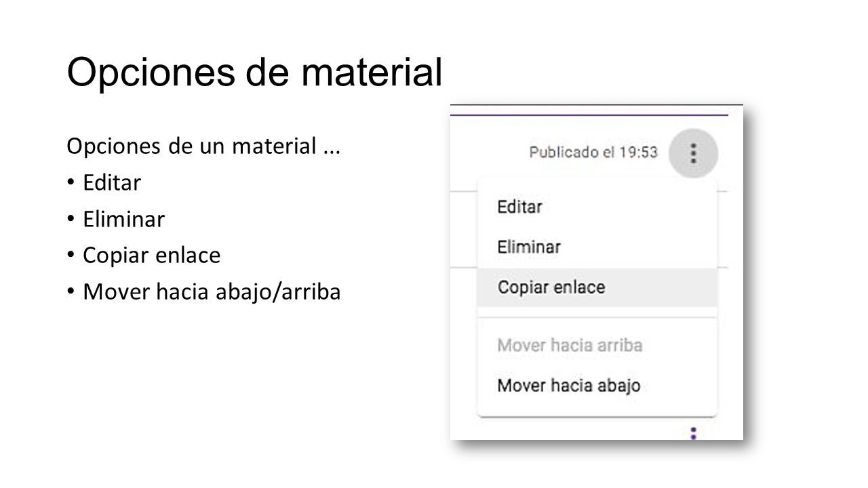This screenshot has height=488, width=868.
Task: Click the Copiar enlace bullet in the slide text
Action: click(151, 256)
